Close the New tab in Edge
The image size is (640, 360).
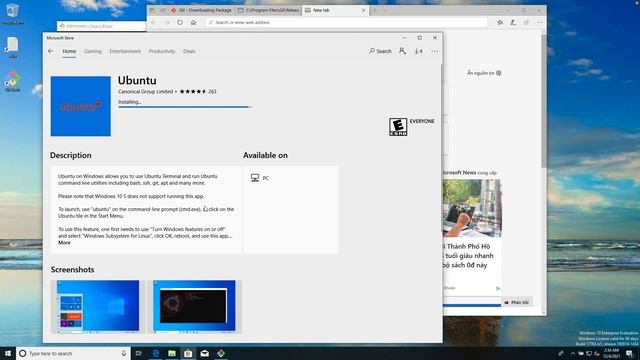coord(364,10)
